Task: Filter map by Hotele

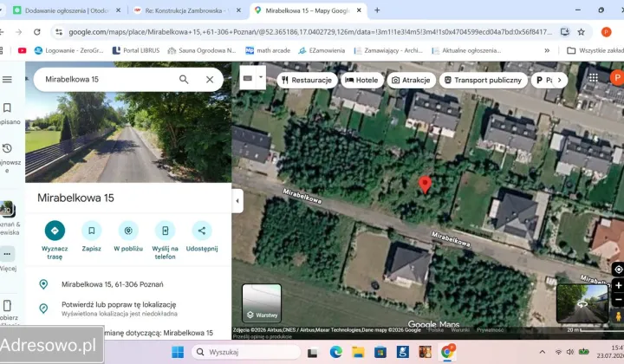Action: 361,80
